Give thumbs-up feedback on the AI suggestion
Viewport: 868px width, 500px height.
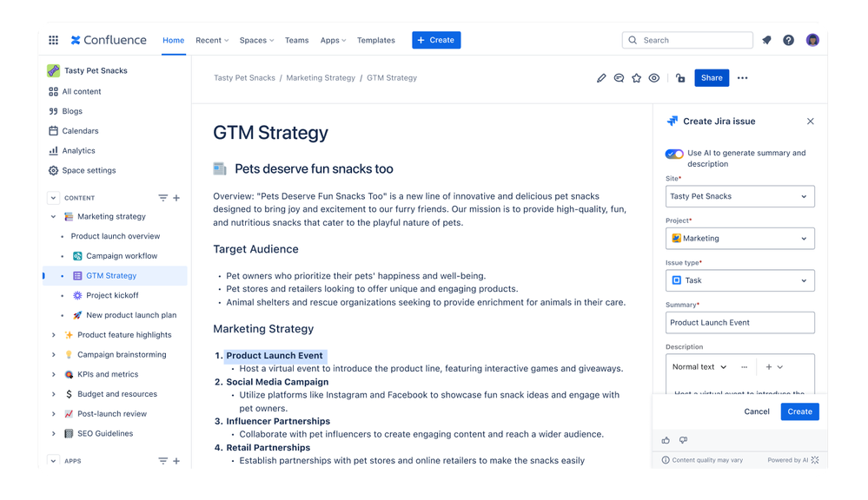tap(666, 440)
